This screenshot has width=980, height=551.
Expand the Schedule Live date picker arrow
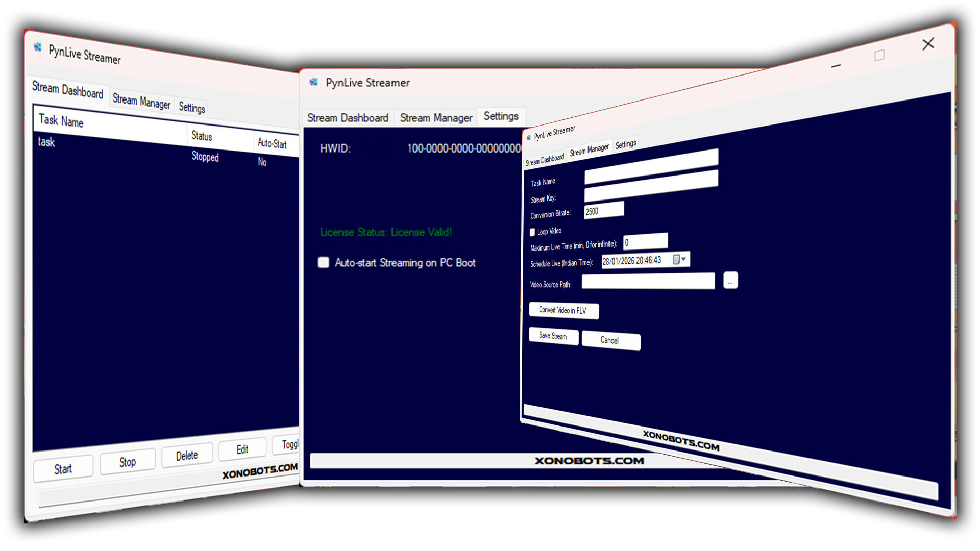[684, 259]
